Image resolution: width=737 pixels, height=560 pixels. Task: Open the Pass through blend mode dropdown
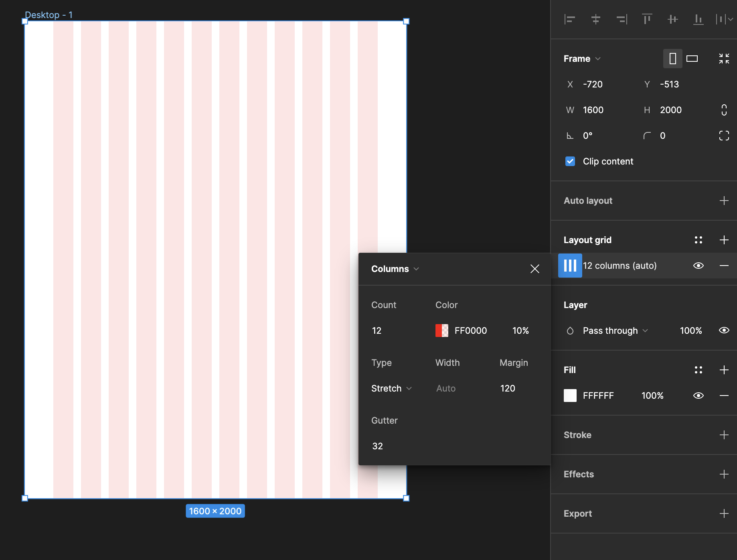pos(615,331)
